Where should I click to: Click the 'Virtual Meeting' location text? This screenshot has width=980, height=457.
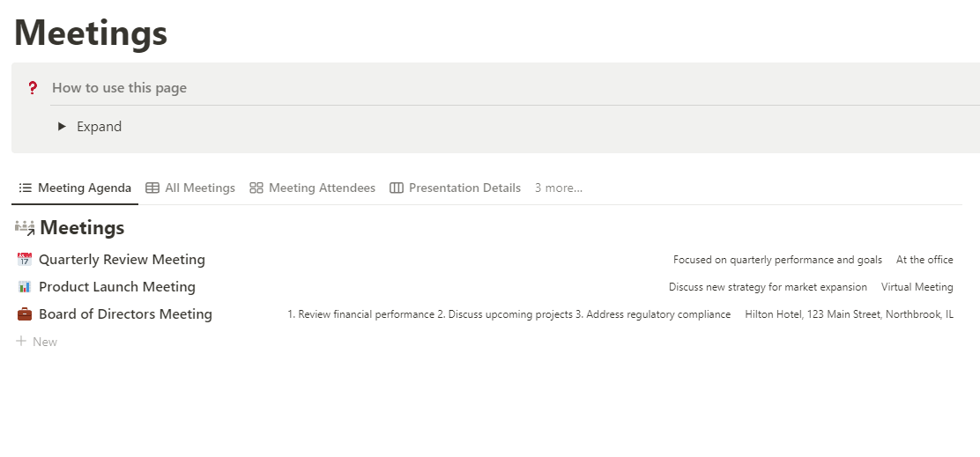[x=917, y=287]
